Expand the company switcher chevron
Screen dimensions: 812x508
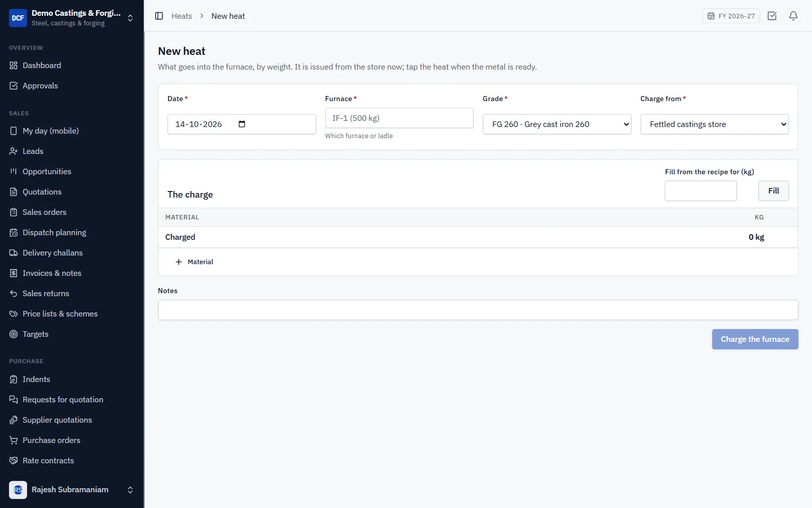(x=130, y=18)
